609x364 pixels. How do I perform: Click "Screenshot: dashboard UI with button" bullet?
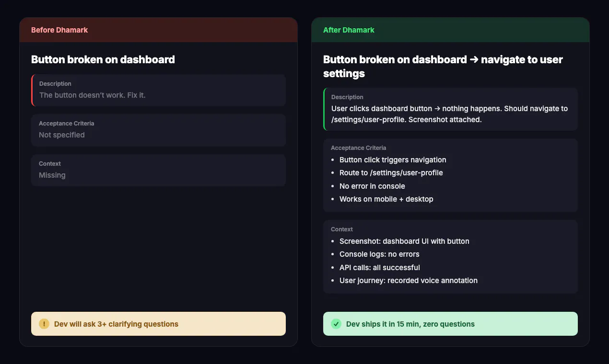coord(404,241)
